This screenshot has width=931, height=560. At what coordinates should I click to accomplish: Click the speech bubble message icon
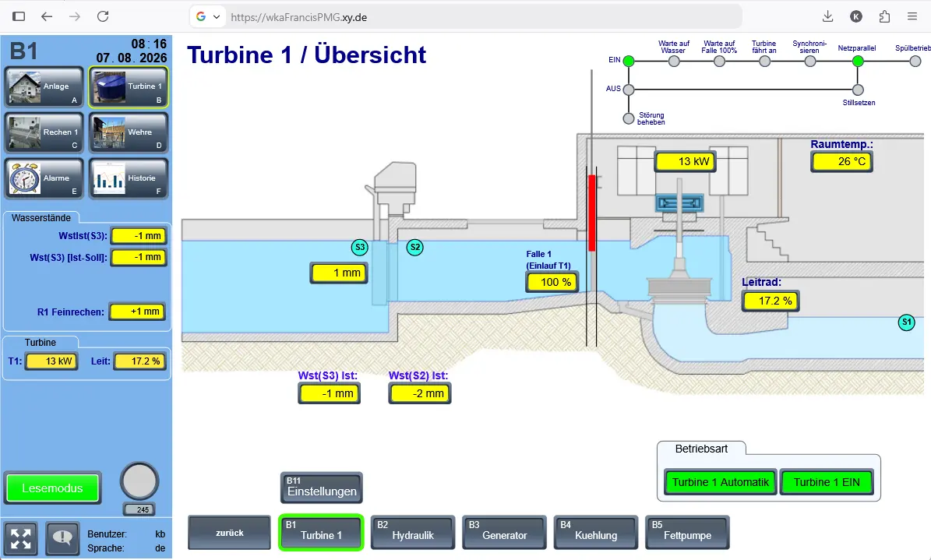[x=62, y=539]
